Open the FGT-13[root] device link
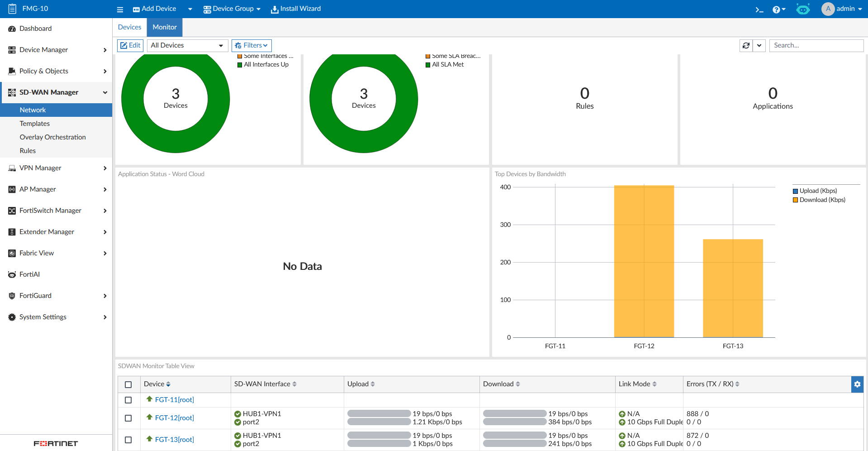This screenshot has width=868, height=451. pos(174,440)
